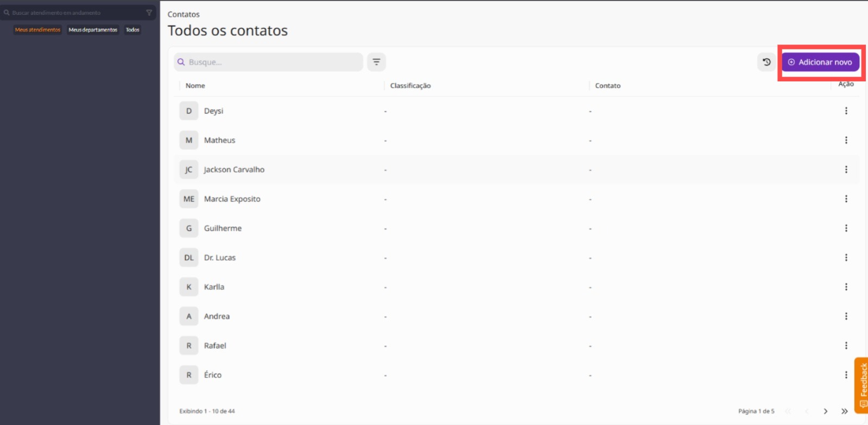Select Meus atendimentos tab

click(x=37, y=30)
